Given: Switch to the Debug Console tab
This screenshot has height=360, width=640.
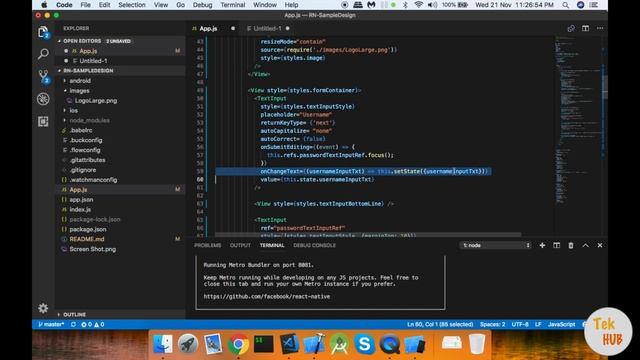Looking at the screenshot, I should (x=314, y=245).
